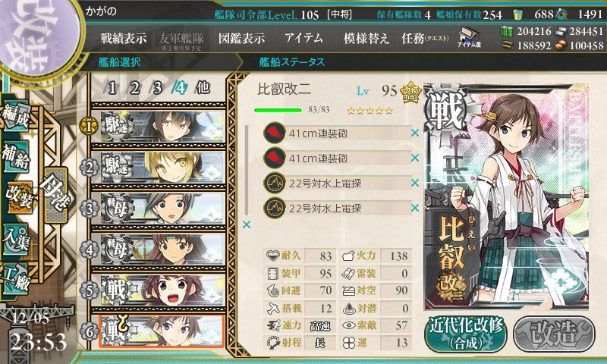Select the 入渠 docking repair sidebar icon
The image size is (607, 364).
[15, 239]
